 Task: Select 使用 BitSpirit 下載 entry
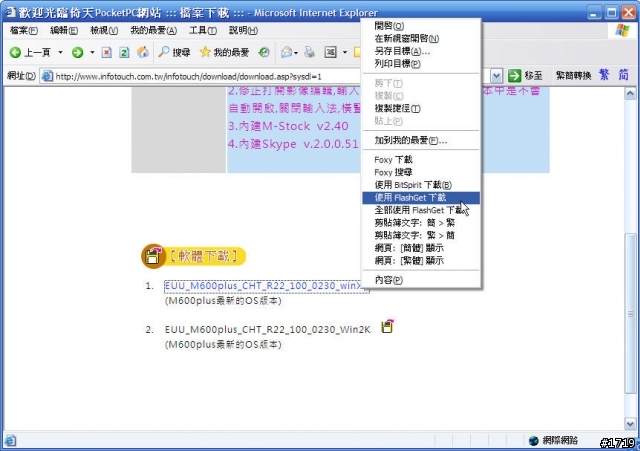tap(421, 185)
